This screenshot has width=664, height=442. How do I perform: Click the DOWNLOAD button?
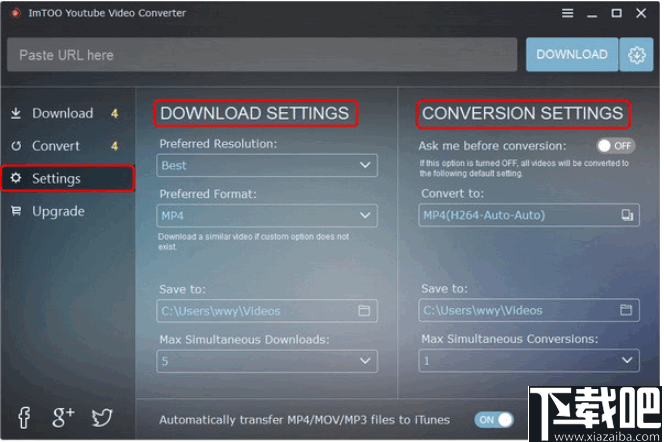click(x=572, y=55)
